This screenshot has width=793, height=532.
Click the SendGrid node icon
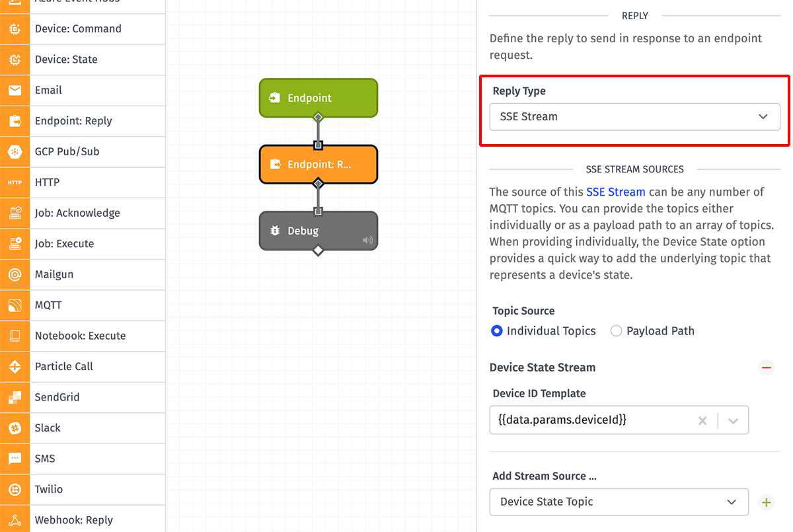pyautogui.click(x=14, y=397)
